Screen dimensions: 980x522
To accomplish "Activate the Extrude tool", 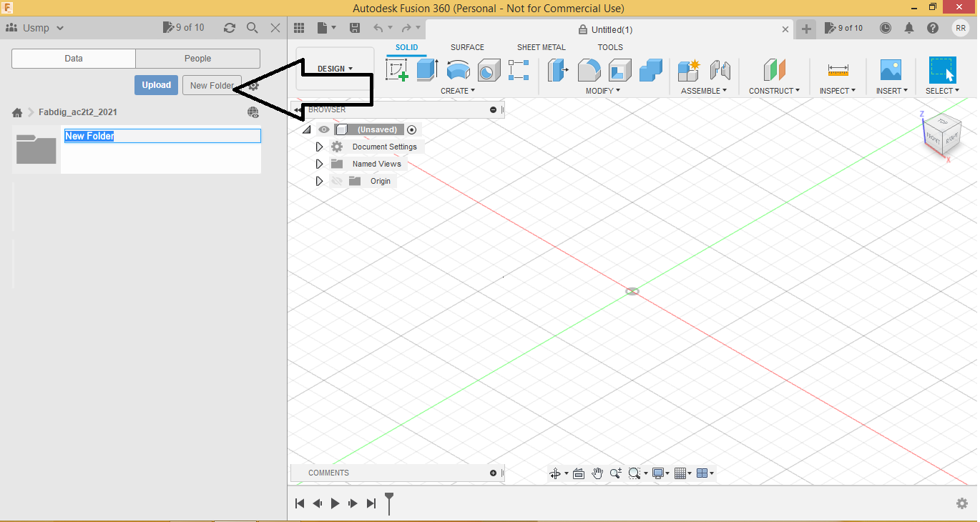I will click(427, 69).
